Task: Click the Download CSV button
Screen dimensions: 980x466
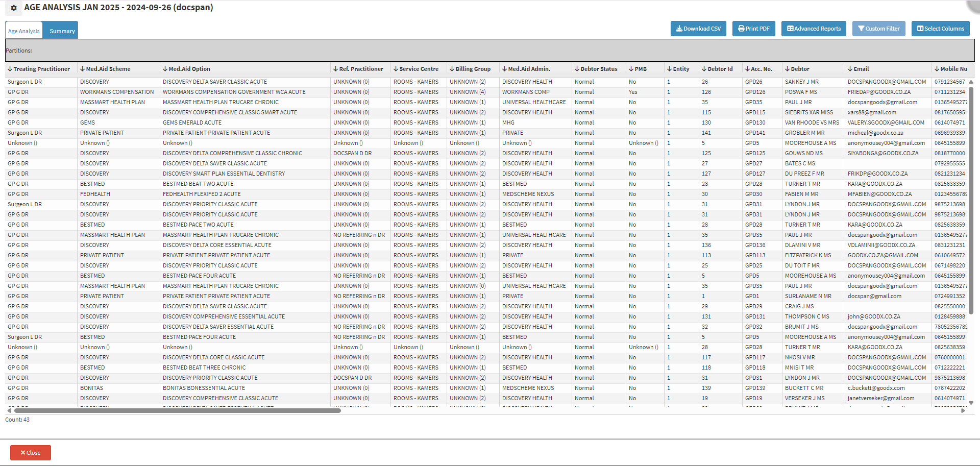Action: [x=698, y=29]
